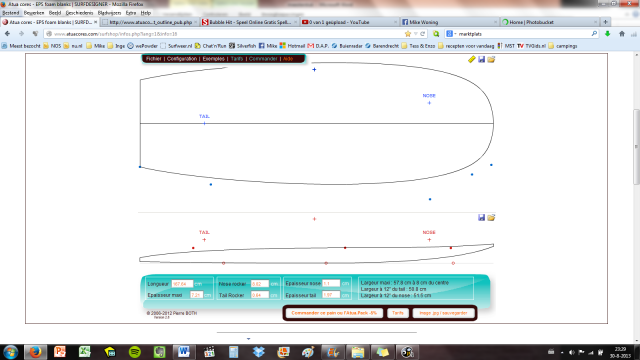Click the Nose rocker value field

(x=260, y=284)
